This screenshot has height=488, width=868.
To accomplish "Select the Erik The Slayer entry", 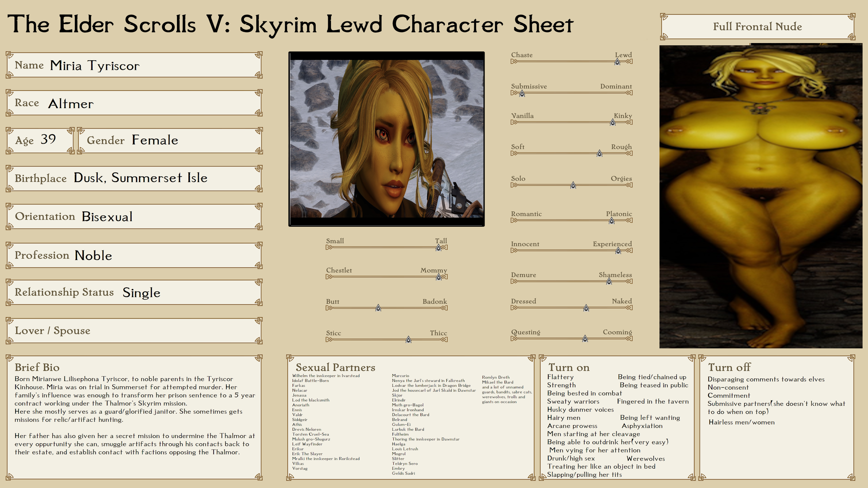I will [x=308, y=454].
